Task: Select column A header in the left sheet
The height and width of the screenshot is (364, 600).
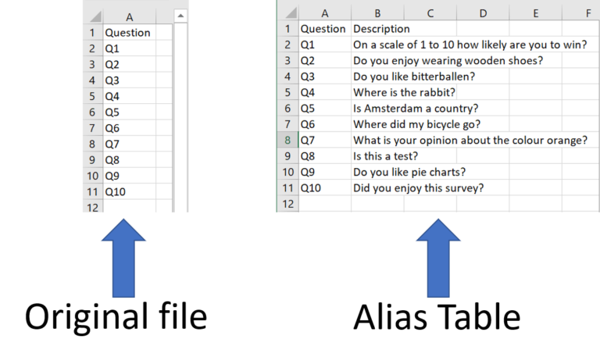Action: (x=129, y=16)
